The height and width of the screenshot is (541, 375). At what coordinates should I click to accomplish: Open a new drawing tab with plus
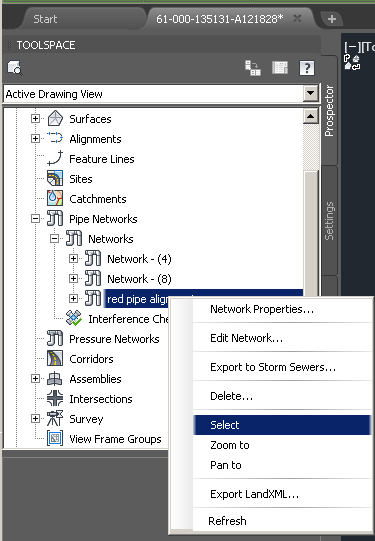[x=332, y=19]
